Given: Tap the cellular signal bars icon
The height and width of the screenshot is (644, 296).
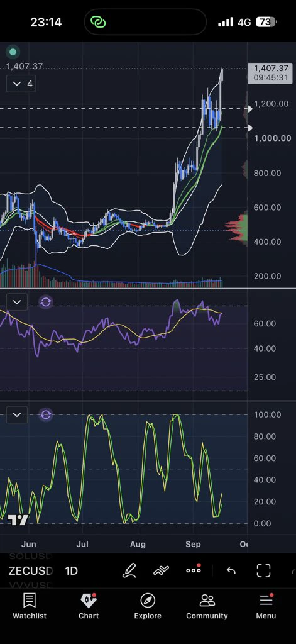Looking at the screenshot, I should tap(226, 22).
